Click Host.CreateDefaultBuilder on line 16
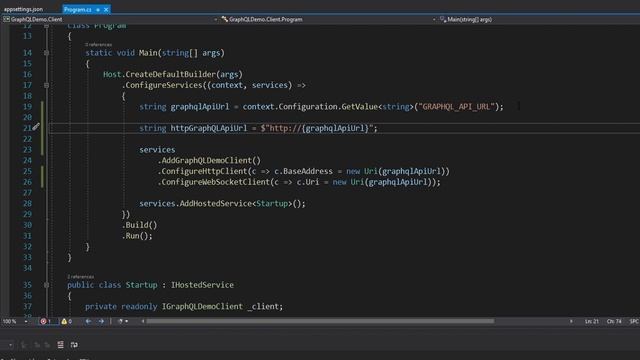Image resolution: width=640 pixels, height=360 pixels. click(x=159, y=74)
